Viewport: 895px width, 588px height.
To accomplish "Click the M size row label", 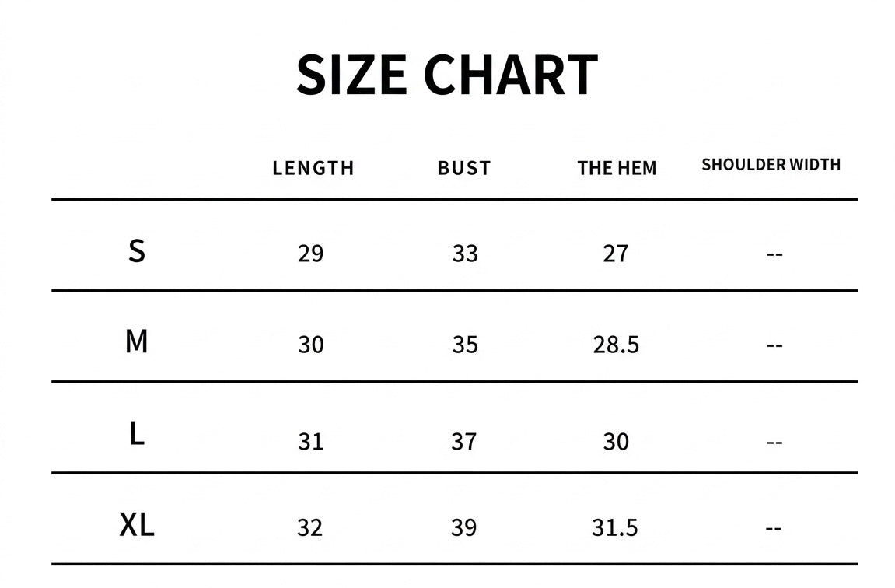I will [x=137, y=341].
